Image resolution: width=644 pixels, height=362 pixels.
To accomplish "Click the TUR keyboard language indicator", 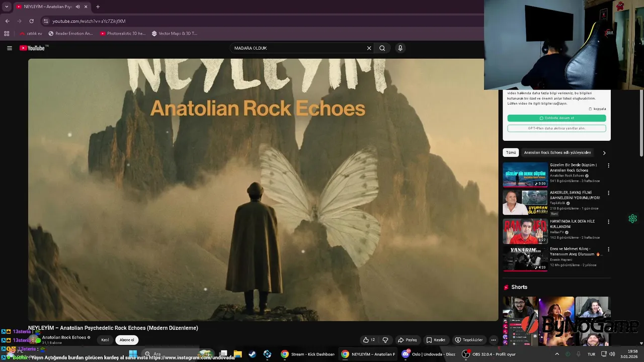I will tap(592, 354).
